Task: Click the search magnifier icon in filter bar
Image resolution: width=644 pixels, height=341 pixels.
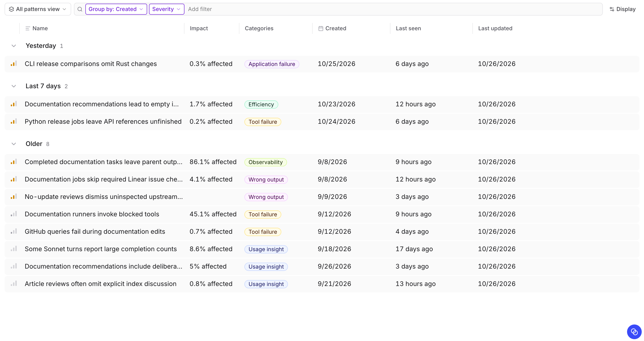Action: (x=80, y=9)
